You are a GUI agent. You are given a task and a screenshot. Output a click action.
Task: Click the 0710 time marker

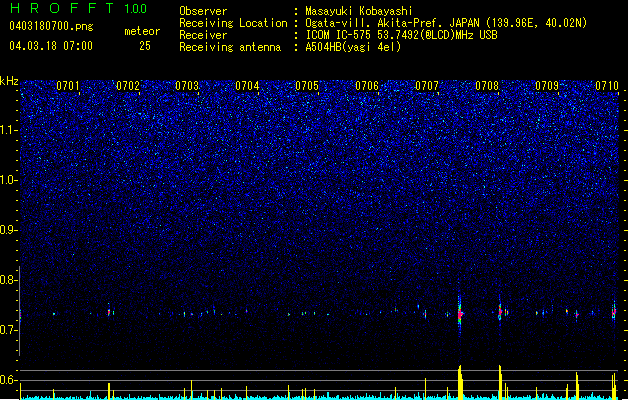607,86
